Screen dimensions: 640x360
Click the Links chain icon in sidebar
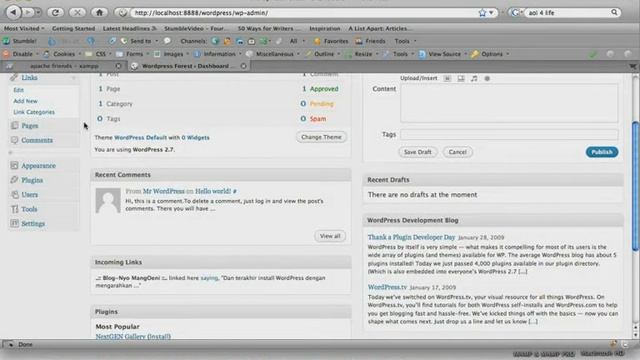point(15,77)
